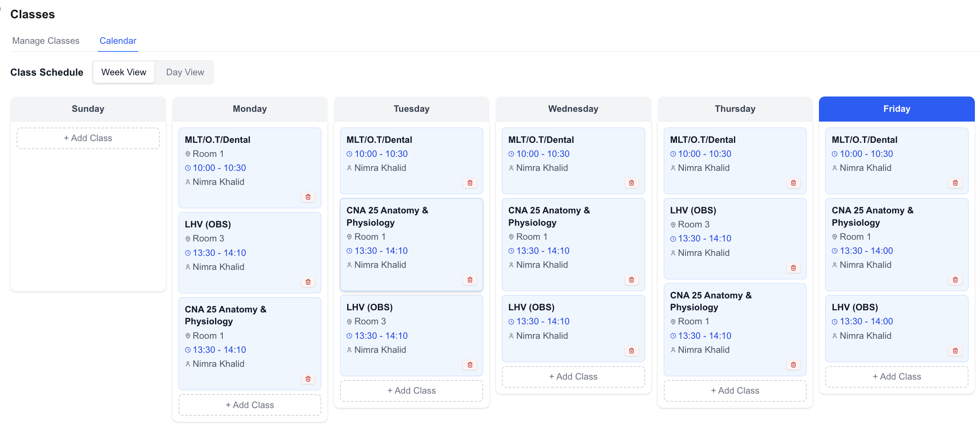980x437 pixels.
Task: Add a class on Monday
Action: click(250, 405)
